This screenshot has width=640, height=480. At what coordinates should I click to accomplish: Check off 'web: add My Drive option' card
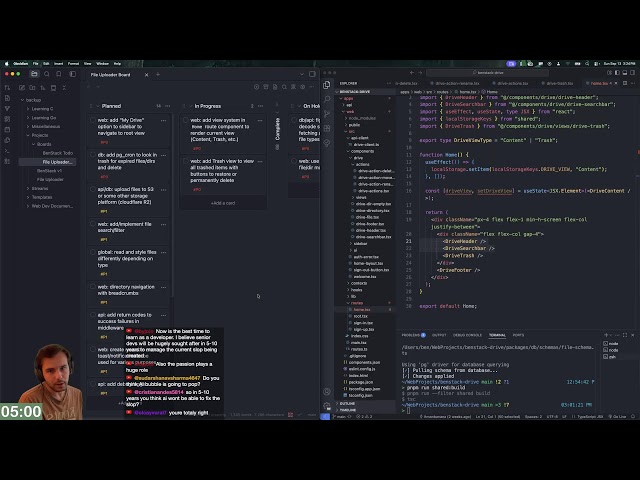click(x=93, y=120)
